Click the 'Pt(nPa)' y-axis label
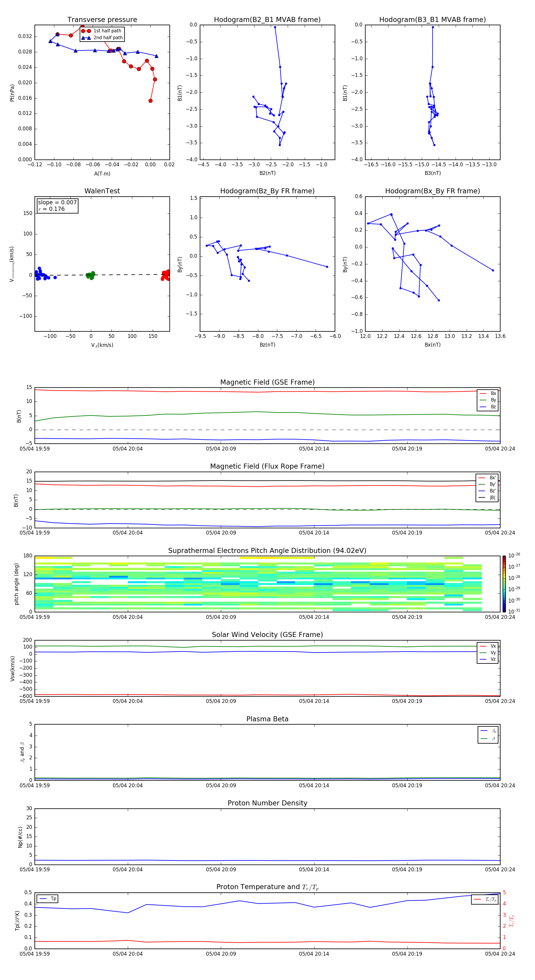Viewport: 535px width, 980px height. (12, 92)
